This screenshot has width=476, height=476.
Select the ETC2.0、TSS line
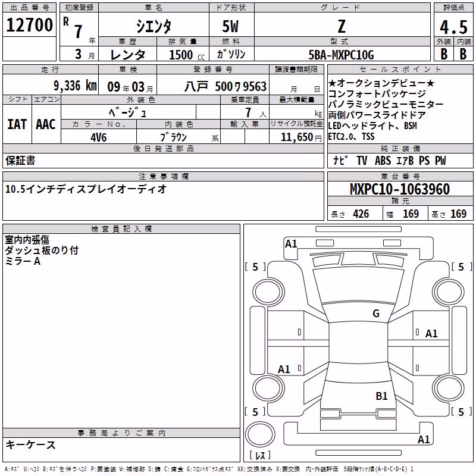(x=351, y=137)
